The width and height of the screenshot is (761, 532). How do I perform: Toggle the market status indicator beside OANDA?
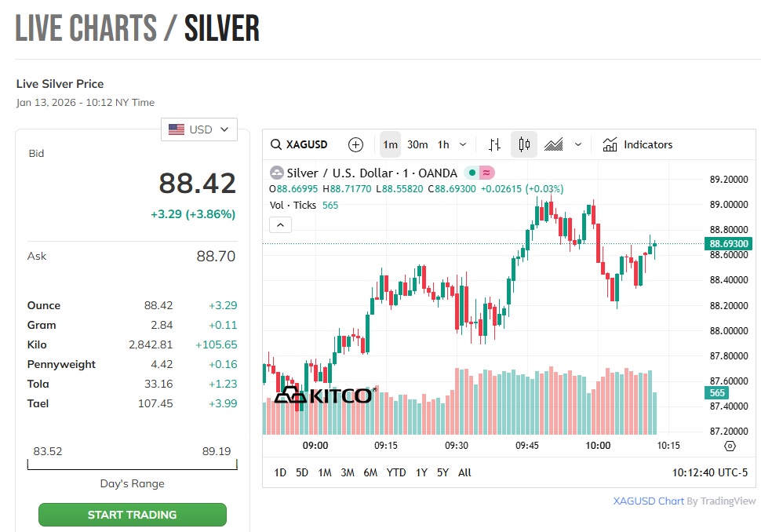click(x=479, y=173)
